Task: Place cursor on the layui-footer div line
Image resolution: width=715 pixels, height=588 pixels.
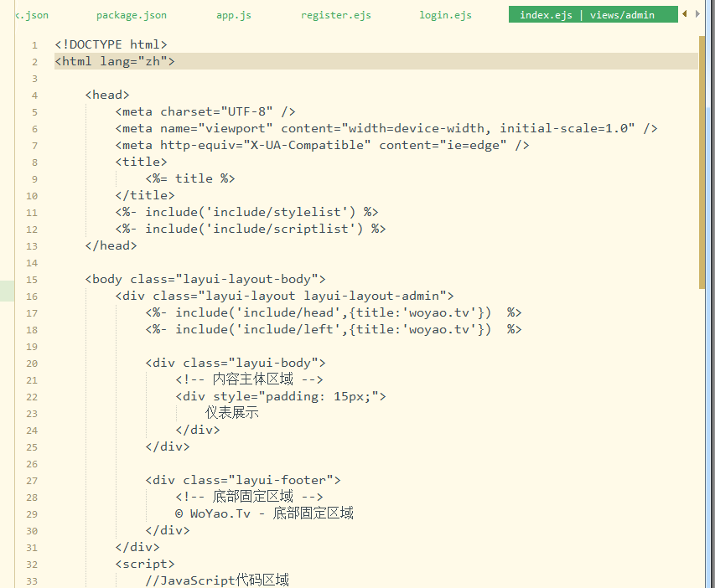Action: [x=243, y=480]
